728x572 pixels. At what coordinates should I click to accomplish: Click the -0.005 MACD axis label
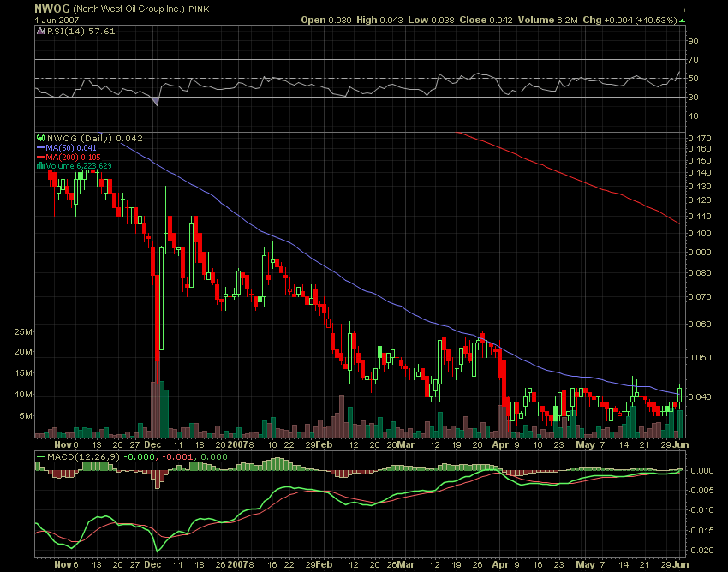click(x=701, y=491)
